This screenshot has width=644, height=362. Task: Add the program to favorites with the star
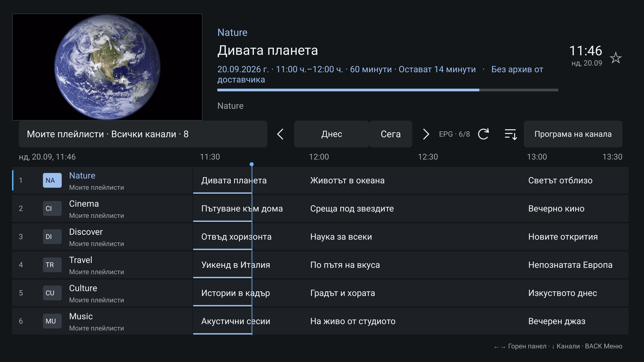point(615,58)
